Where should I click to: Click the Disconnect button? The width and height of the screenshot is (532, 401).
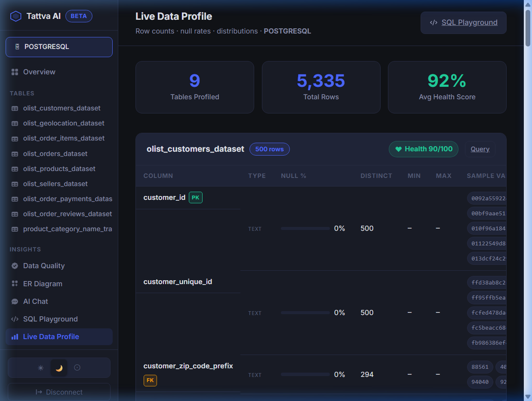click(59, 392)
